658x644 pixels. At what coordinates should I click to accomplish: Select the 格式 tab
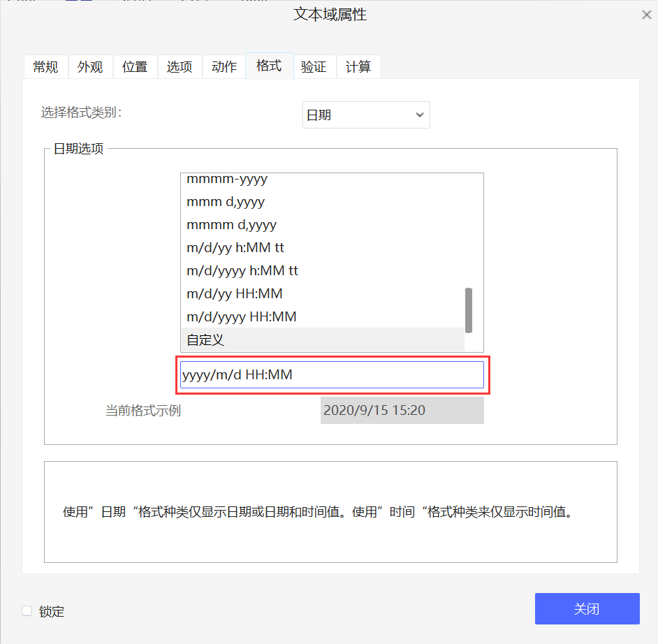[269, 66]
